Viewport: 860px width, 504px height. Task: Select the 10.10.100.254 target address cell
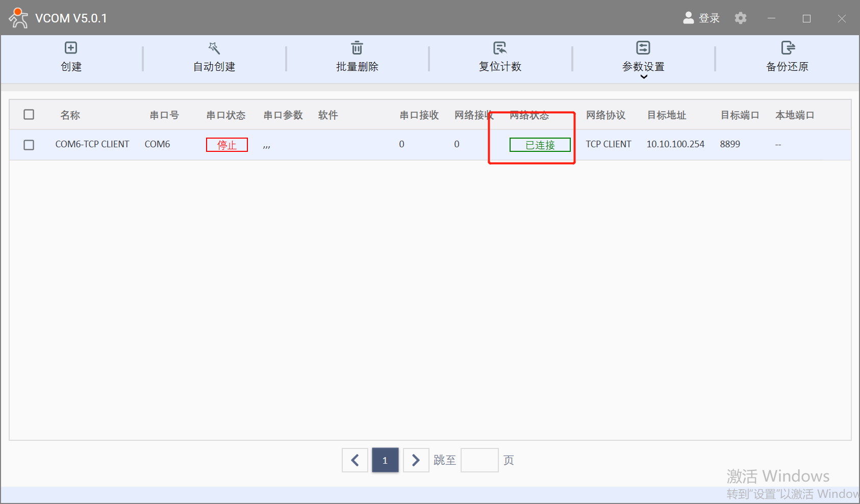pos(675,144)
